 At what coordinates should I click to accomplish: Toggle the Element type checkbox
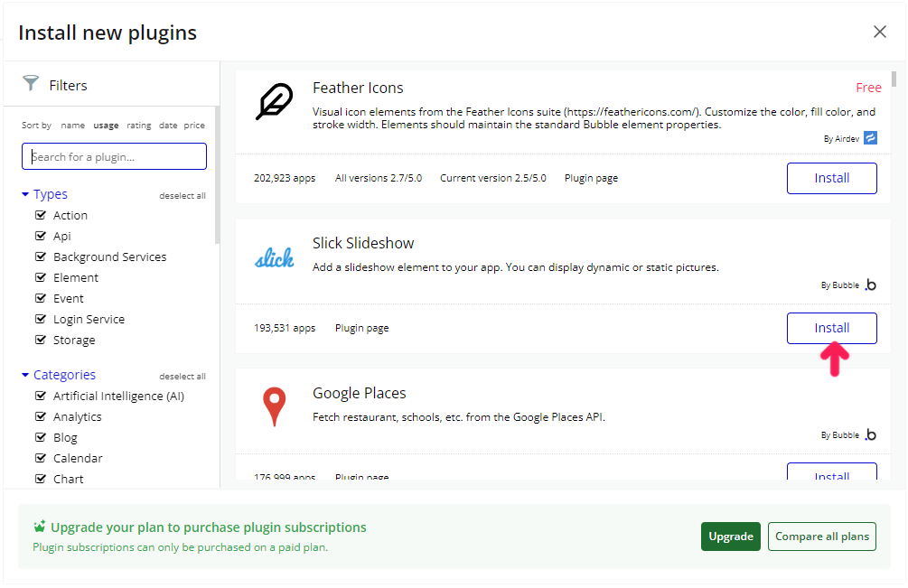pos(41,278)
